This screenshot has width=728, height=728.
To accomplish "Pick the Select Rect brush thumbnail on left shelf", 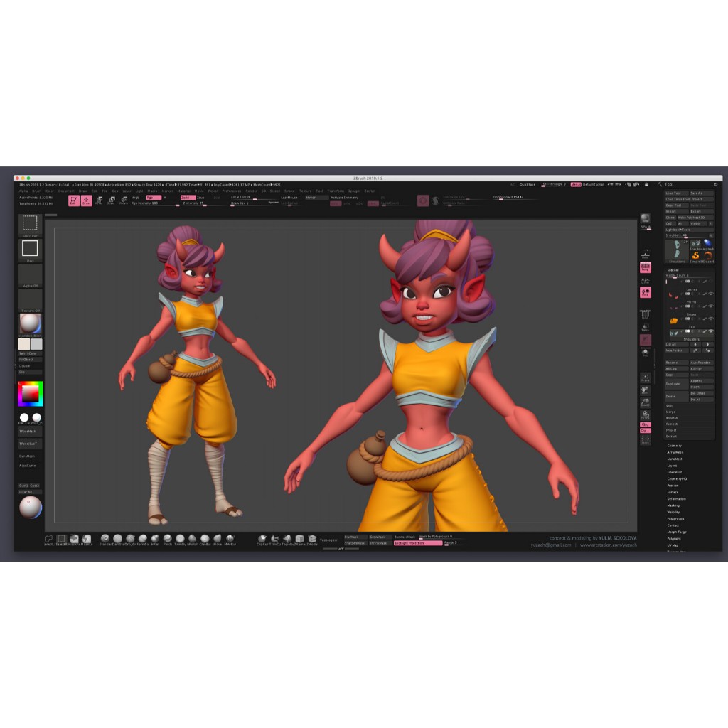I will point(30,225).
